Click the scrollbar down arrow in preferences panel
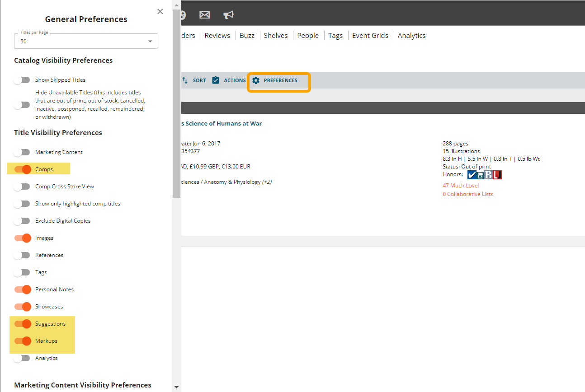Image resolution: width=585 pixels, height=392 pixels. [x=176, y=387]
